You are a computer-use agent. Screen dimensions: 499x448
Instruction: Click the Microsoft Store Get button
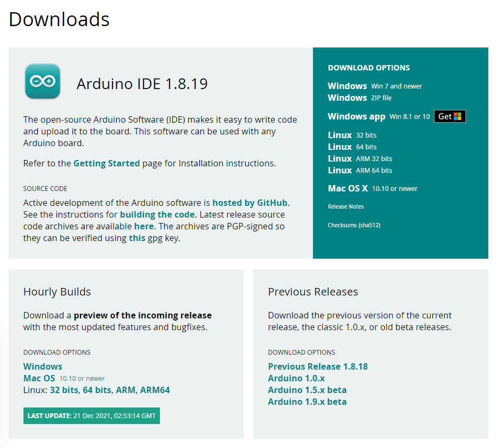point(449,116)
